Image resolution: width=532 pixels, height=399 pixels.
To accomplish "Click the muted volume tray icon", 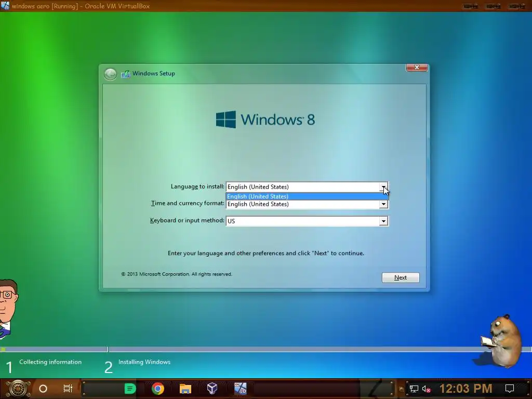I will click(426, 389).
